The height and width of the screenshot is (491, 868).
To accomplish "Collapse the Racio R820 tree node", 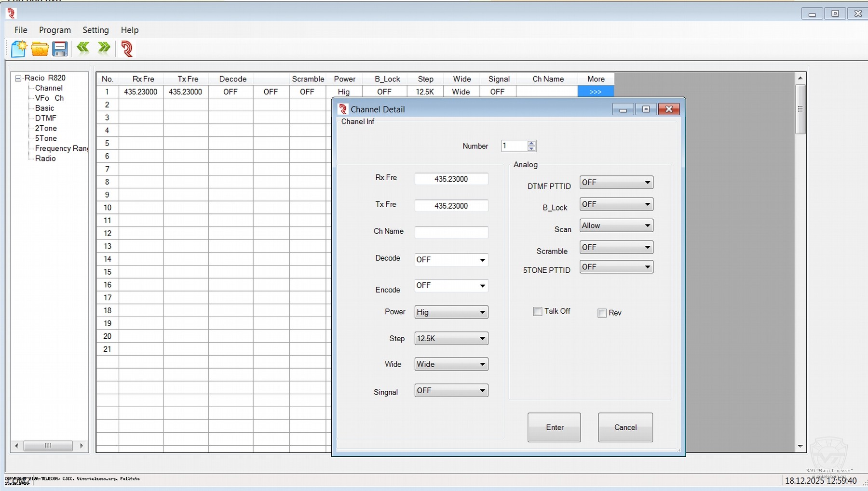I will [18, 78].
